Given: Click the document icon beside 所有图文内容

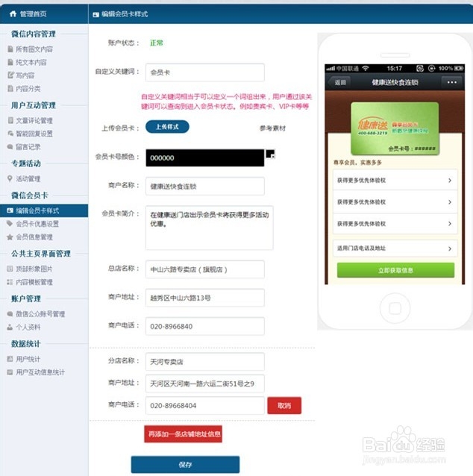Looking at the screenshot, I should click(10, 49).
